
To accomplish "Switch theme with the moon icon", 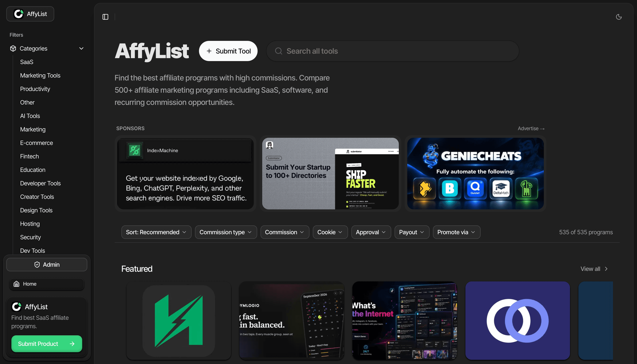I will [618, 17].
